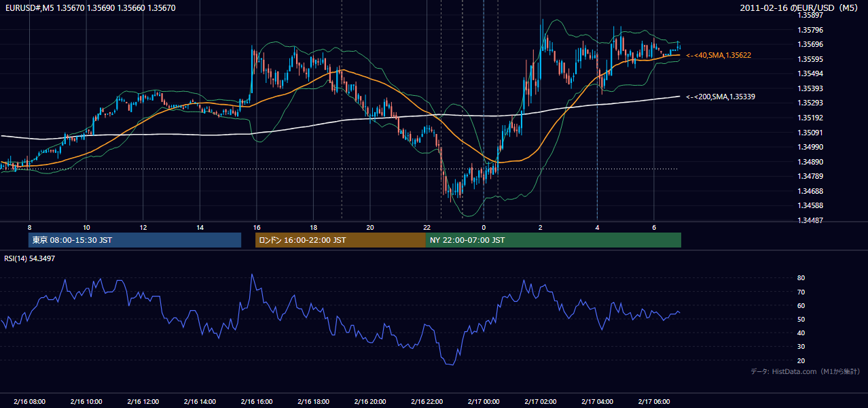Image resolution: width=868 pixels, height=408 pixels.
Task: Click the 2/17 00:00 time label
Action: click(x=484, y=401)
